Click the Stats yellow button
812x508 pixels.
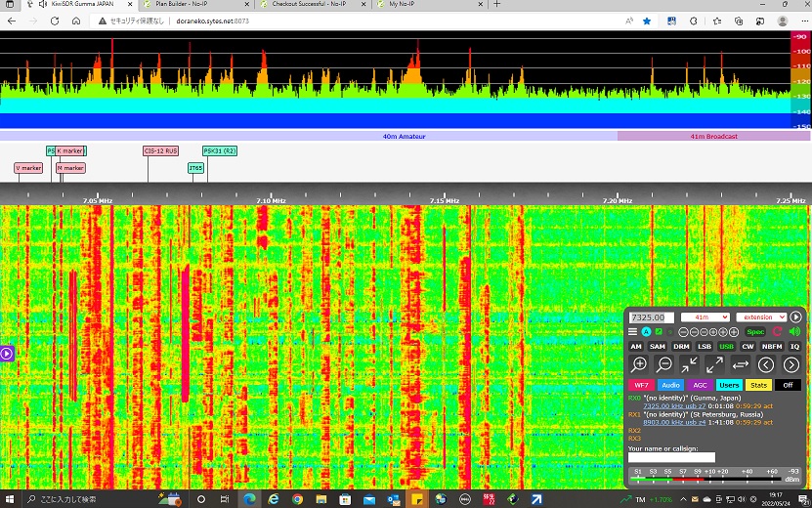coord(758,385)
